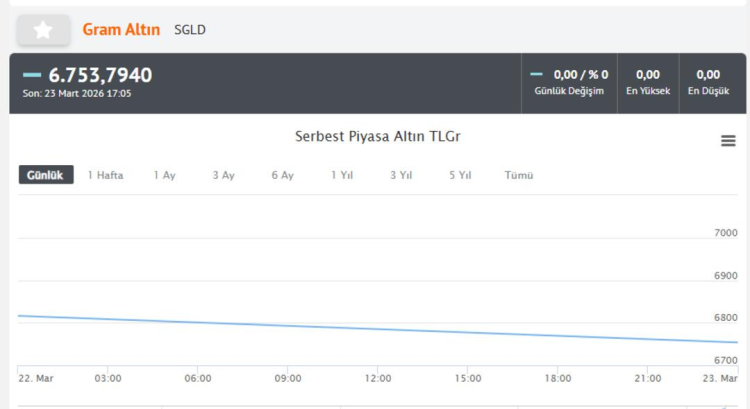Click the En Düşük value box
This screenshot has height=409, width=750.
(708, 82)
